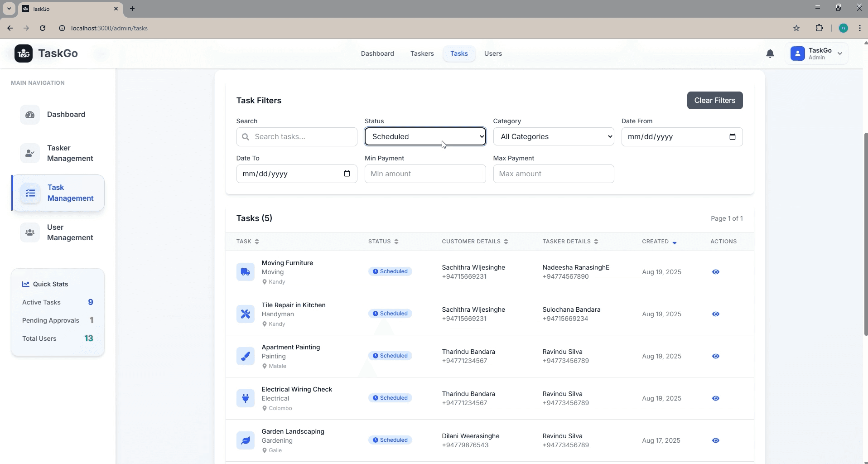This screenshot has width=868, height=464.
Task: Click the TaskGo logo icon
Action: pos(24,53)
